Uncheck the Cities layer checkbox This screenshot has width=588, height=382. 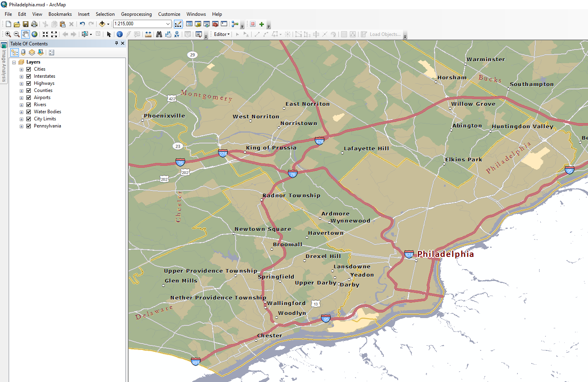pos(28,69)
